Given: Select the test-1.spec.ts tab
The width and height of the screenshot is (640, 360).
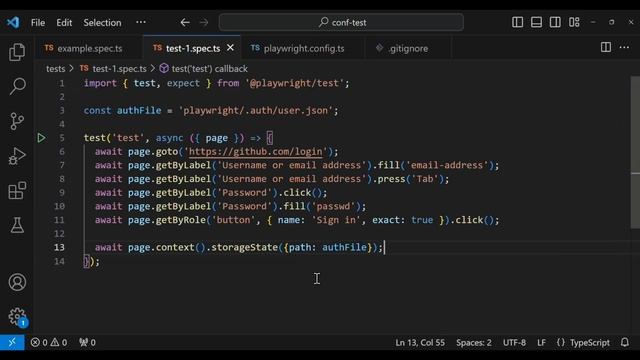Looking at the screenshot, I should coord(193,48).
